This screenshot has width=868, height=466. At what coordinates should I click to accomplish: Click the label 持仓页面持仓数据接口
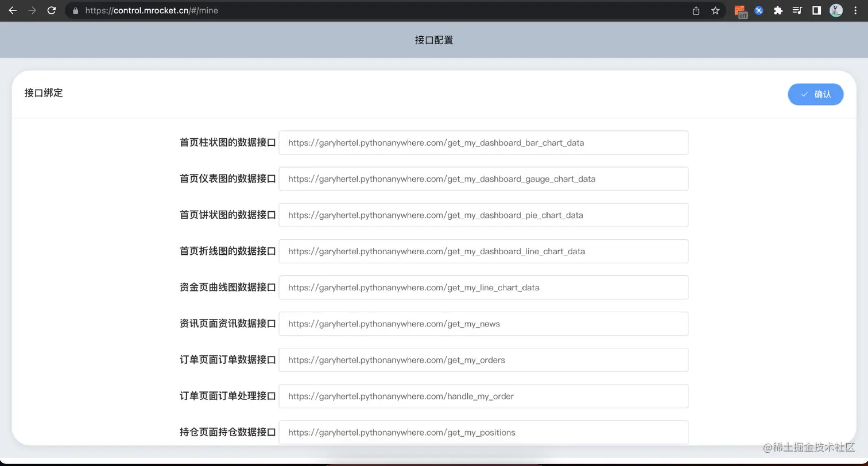(x=228, y=432)
